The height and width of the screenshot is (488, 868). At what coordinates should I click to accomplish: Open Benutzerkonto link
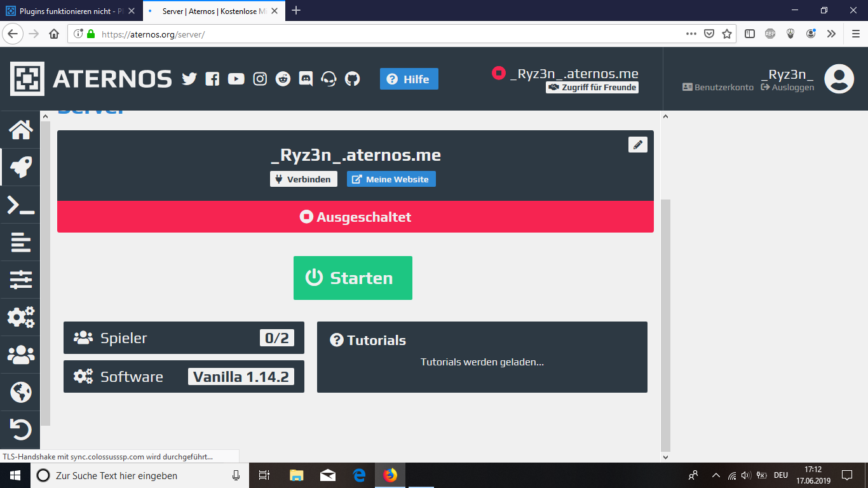(718, 88)
